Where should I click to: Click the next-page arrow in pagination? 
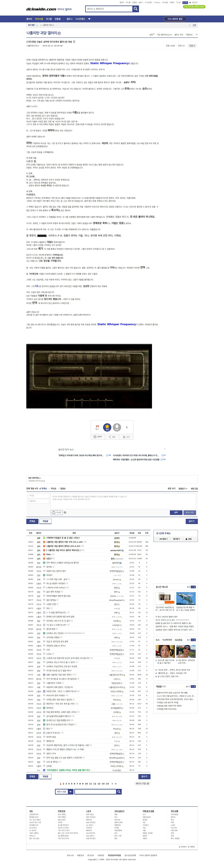click(112, 784)
